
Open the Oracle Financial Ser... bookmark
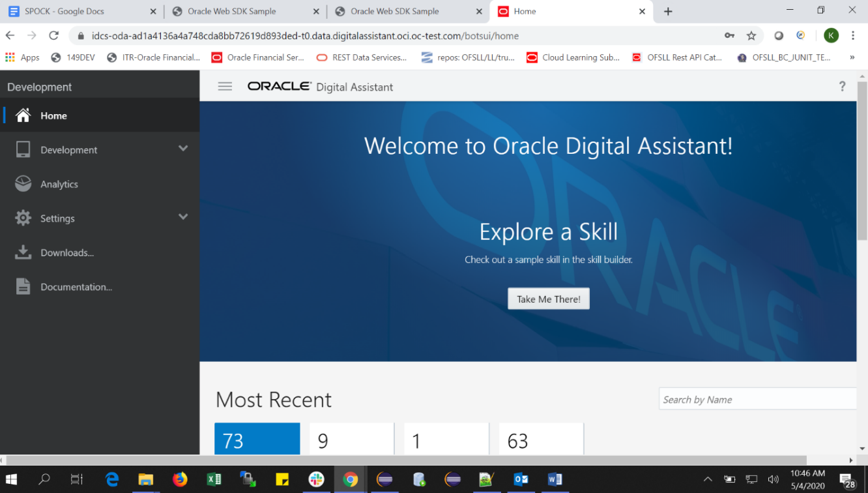(x=258, y=57)
